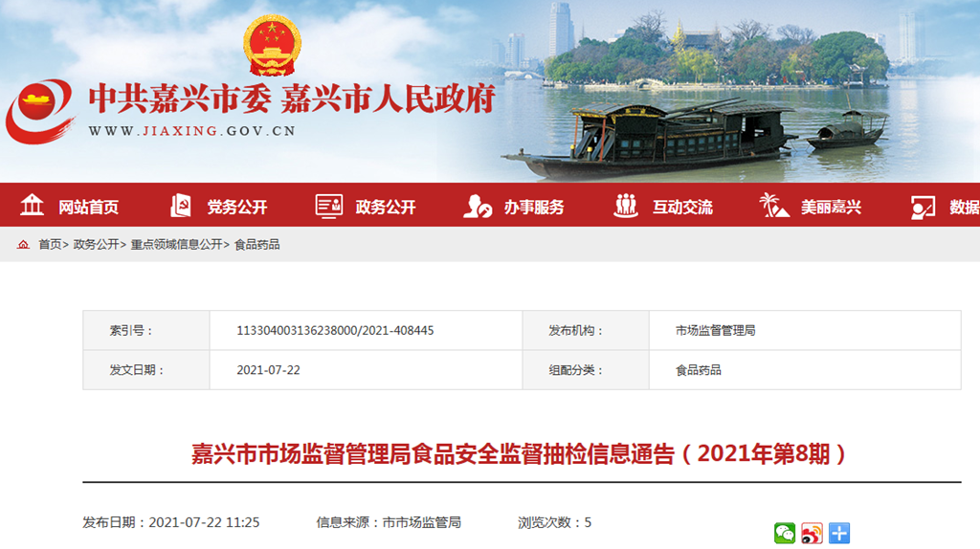Share the article via Weibo icon
The image size is (980, 549).
coord(812,533)
